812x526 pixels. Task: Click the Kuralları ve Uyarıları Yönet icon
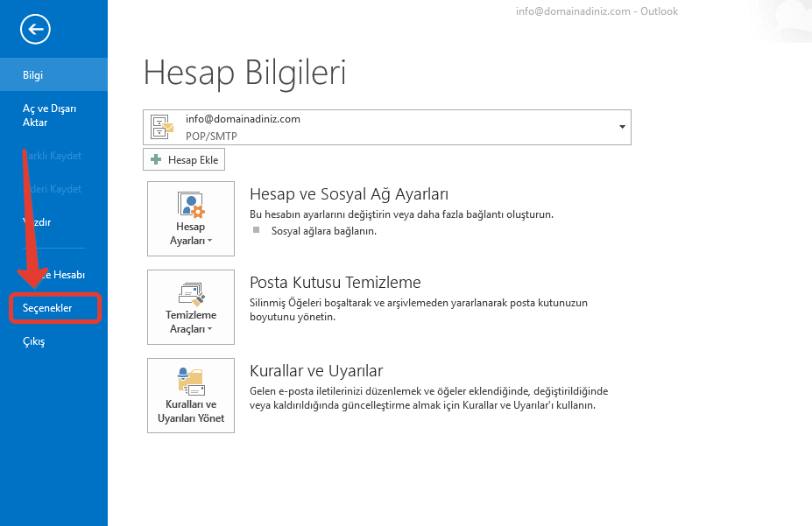[190, 381]
